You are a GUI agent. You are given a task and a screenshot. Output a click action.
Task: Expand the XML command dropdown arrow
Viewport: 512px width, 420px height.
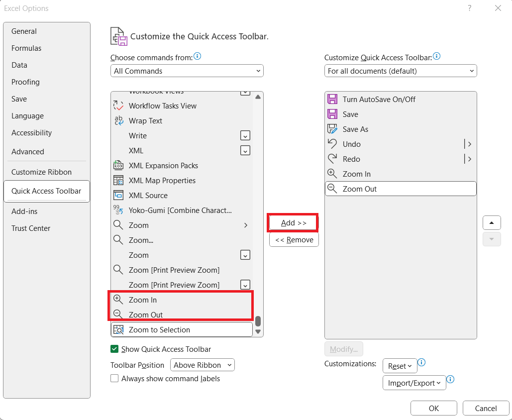coord(245,151)
